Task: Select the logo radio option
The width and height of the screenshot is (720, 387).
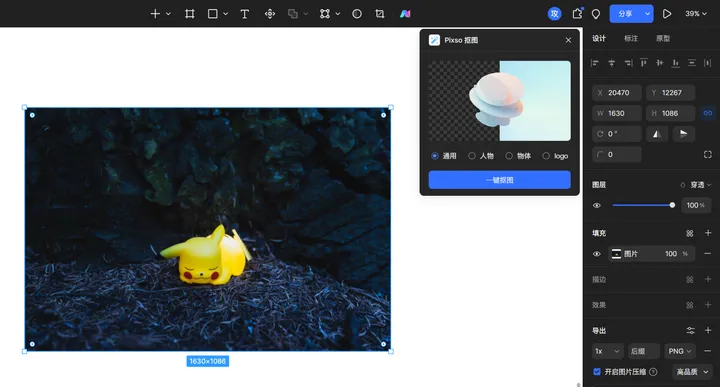Action: (546, 156)
